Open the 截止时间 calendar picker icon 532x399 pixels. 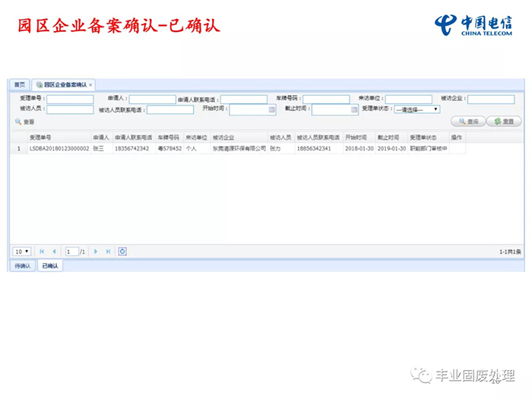[x=354, y=109]
